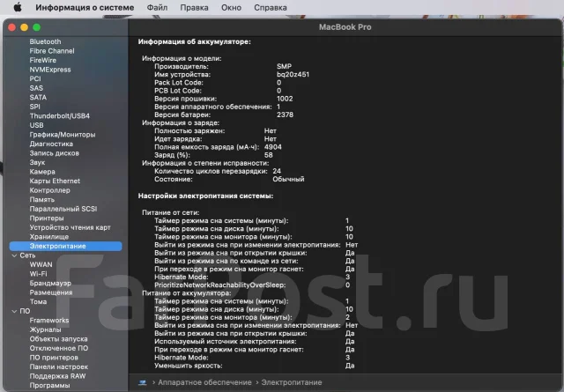564x392 pixels.
Task: Select Тома under Сеть
Action: (38, 302)
